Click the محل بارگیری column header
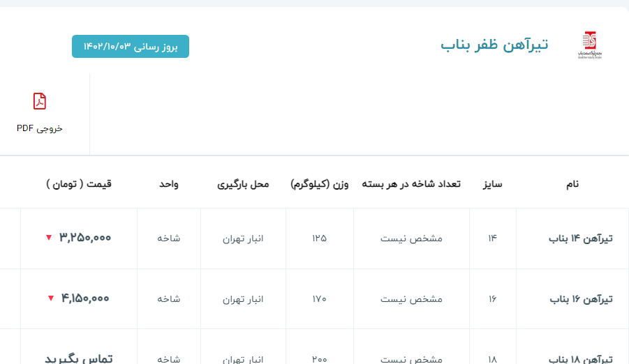The height and width of the screenshot is (364, 629). (243, 184)
